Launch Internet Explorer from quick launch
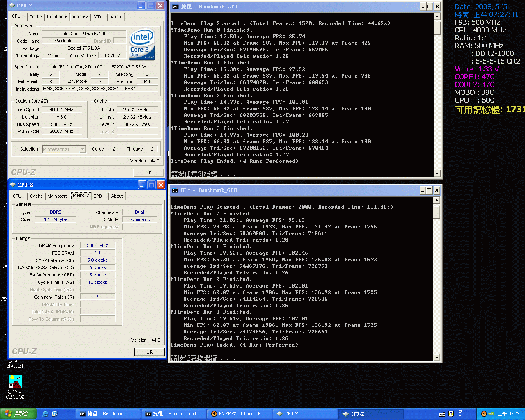Image resolution: width=525 pixels, height=420 pixels. pyautogui.click(x=46, y=414)
